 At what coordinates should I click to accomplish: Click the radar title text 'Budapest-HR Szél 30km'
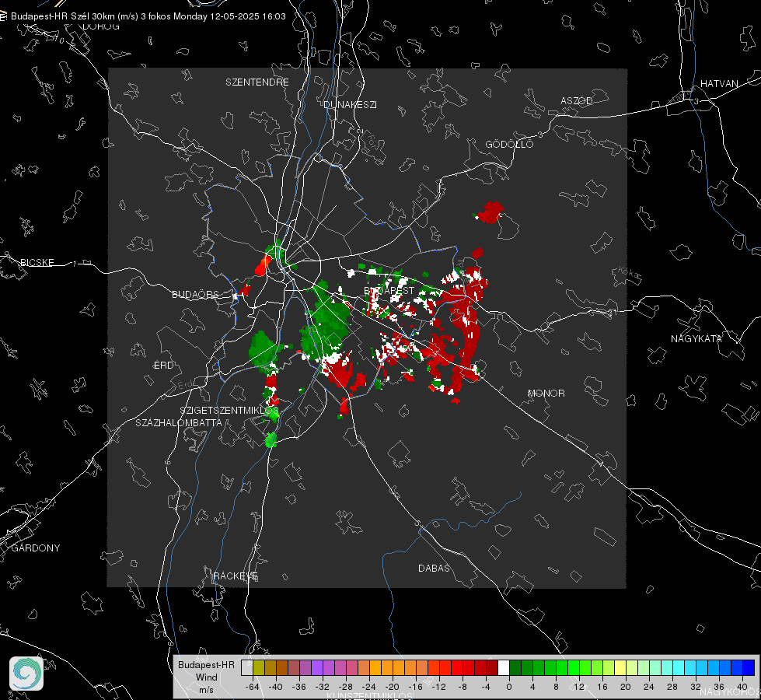[x=63, y=16]
